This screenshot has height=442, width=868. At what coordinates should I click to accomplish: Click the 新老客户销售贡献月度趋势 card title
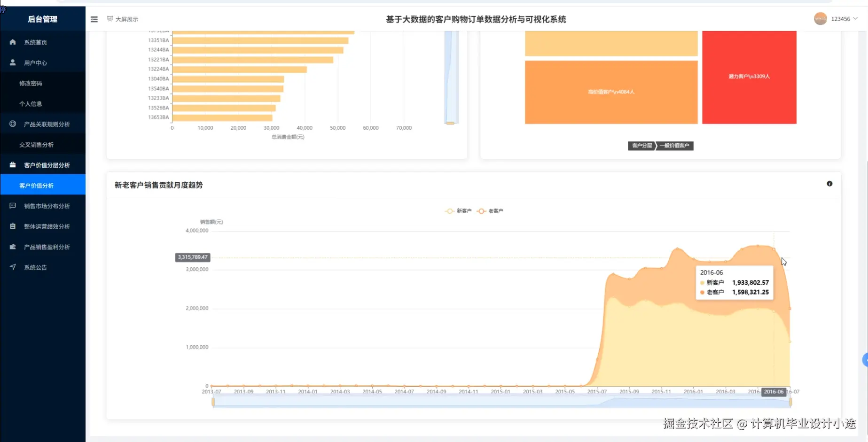click(159, 185)
